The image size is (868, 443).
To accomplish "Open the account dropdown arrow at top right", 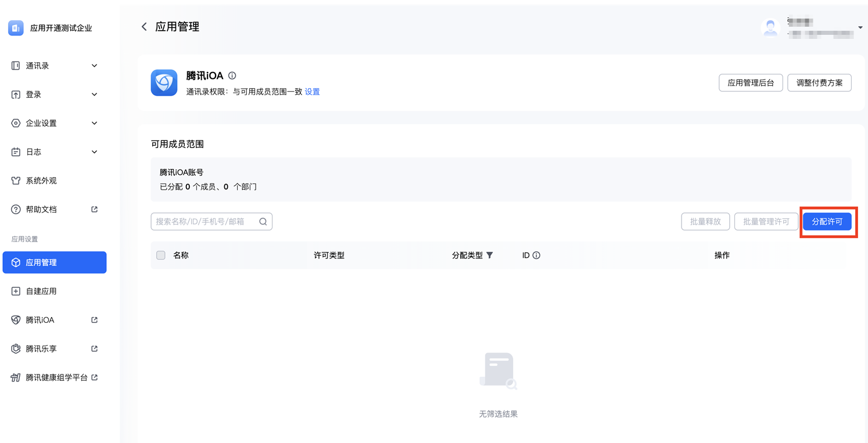I will pyautogui.click(x=860, y=28).
